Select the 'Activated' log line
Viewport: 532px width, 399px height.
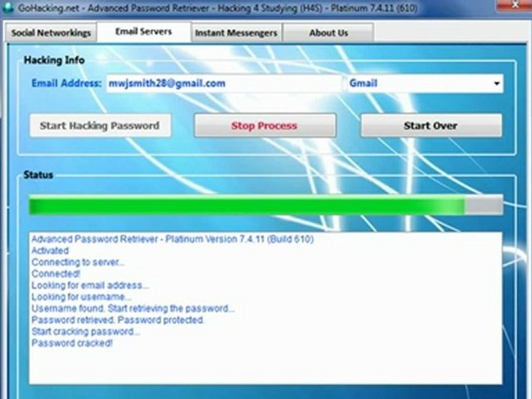point(50,250)
